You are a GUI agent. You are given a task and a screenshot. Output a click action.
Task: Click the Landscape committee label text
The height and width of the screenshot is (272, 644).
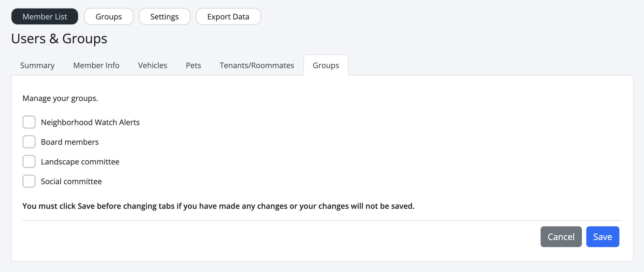(x=80, y=162)
